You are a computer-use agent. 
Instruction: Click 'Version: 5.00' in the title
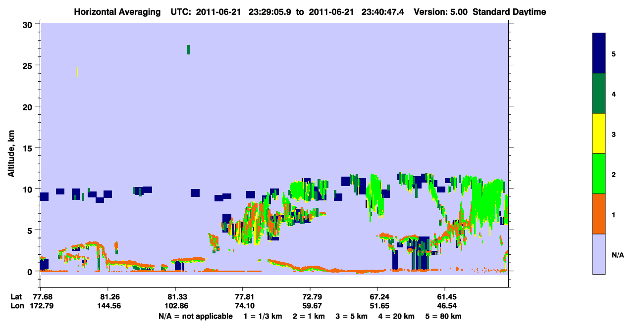coord(440,12)
